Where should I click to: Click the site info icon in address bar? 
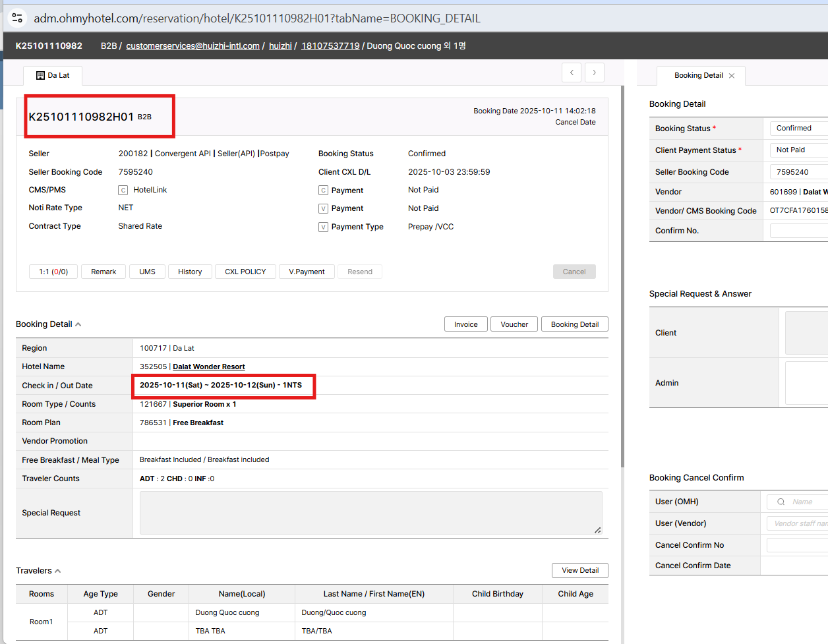18,18
